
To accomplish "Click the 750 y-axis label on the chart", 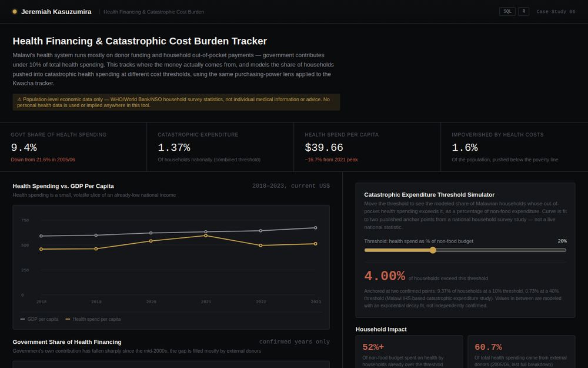I will [x=25, y=220].
